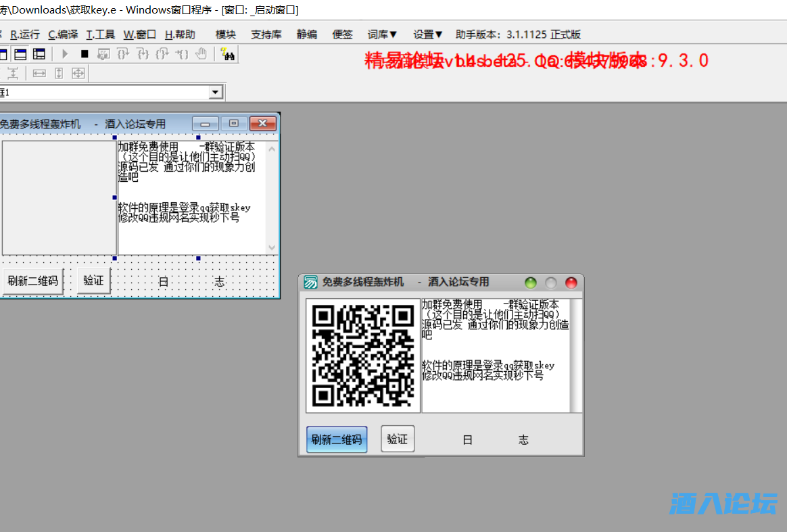Click the three-pane window layout icon

click(40, 53)
